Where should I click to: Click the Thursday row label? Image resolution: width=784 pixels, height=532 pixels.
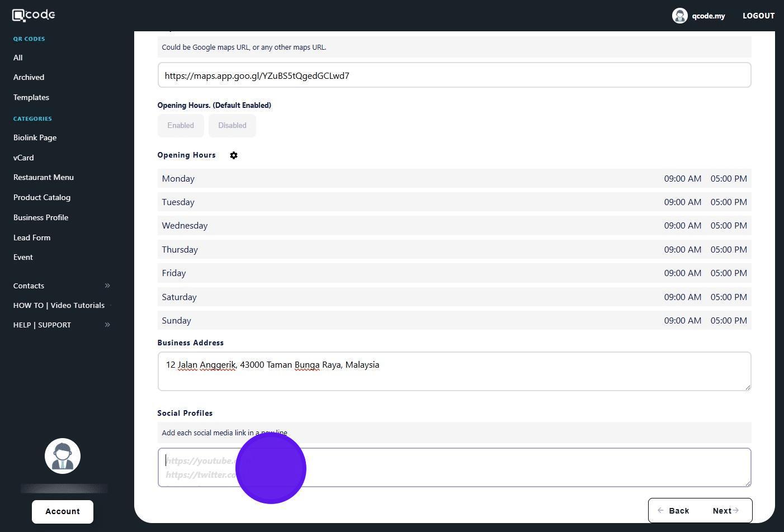[x=180, y=250]
